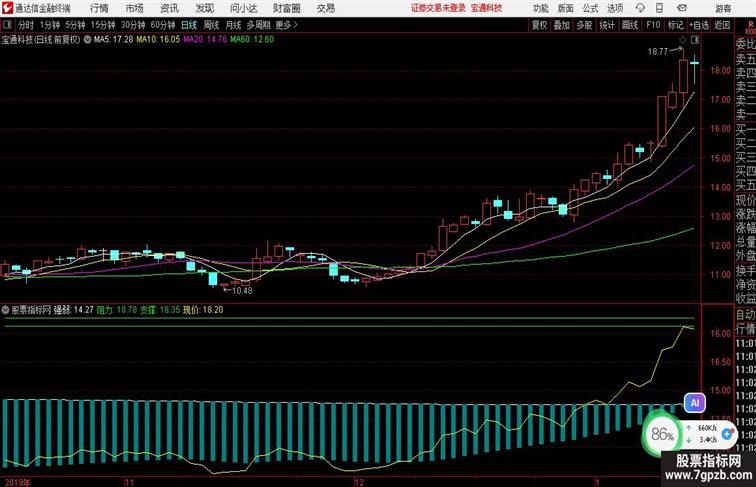
Task: Click the 复权 toolbar button
Action: [x=540, y=25]
